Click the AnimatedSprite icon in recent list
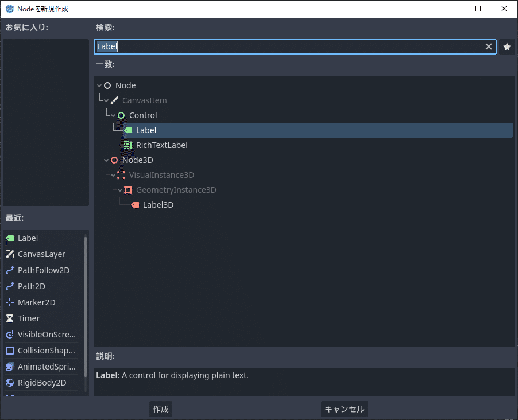 point(10,367)
